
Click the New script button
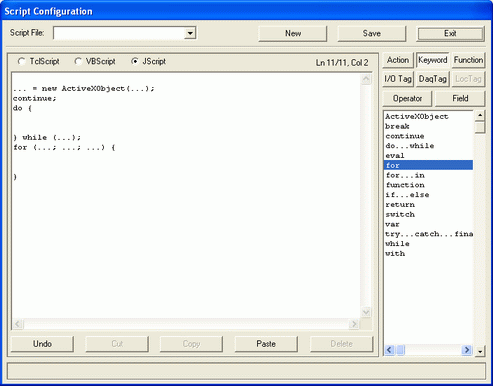[x=293, y=34]
